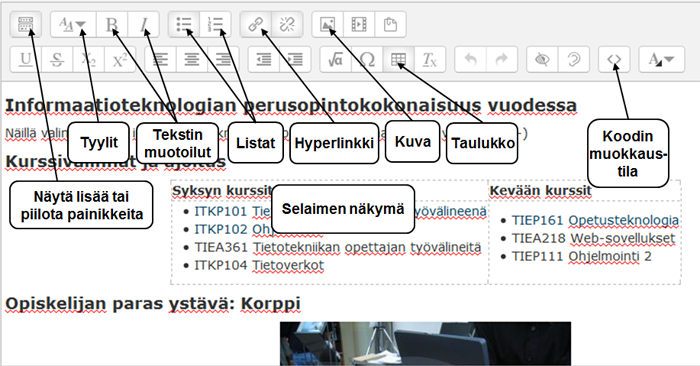Toggle underline formatting
This screenshot has height=366, width=700.
pos(25,59)
